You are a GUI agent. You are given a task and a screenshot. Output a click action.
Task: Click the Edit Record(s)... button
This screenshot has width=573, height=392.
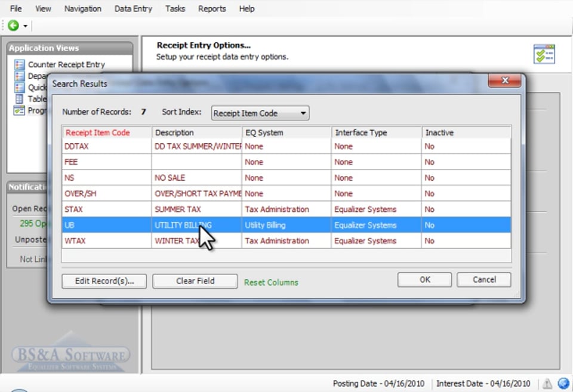tap(104, 281)
